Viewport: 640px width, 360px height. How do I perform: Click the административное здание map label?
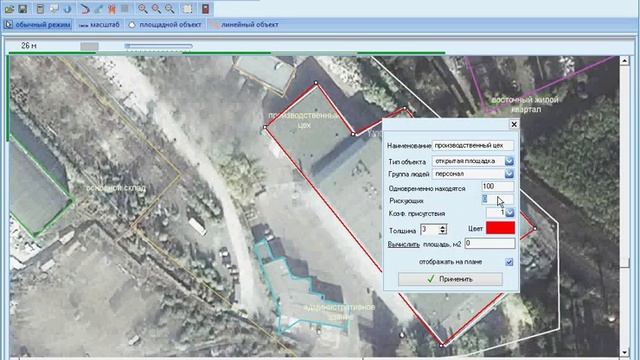pyautogui.click(x=339, y=312)
